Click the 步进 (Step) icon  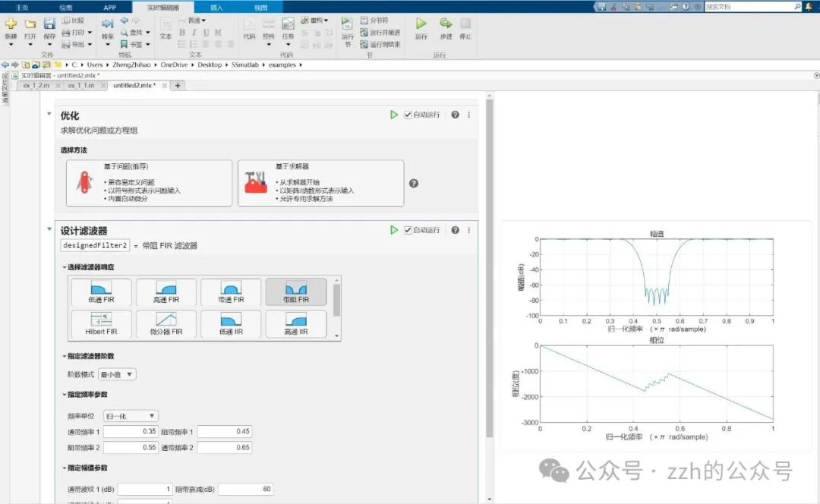pos(446,25)
